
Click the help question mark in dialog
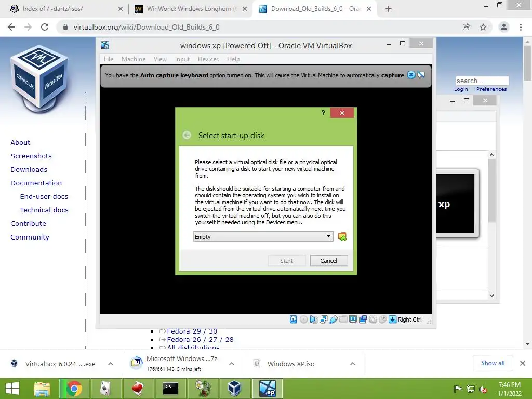pos(323,113)
